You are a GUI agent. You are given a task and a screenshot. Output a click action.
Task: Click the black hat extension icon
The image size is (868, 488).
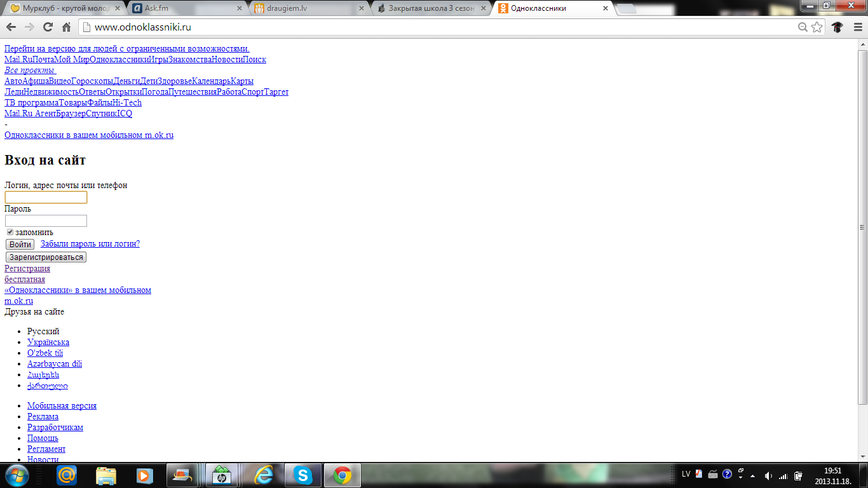pyautogui.click(x=837, y=27)
